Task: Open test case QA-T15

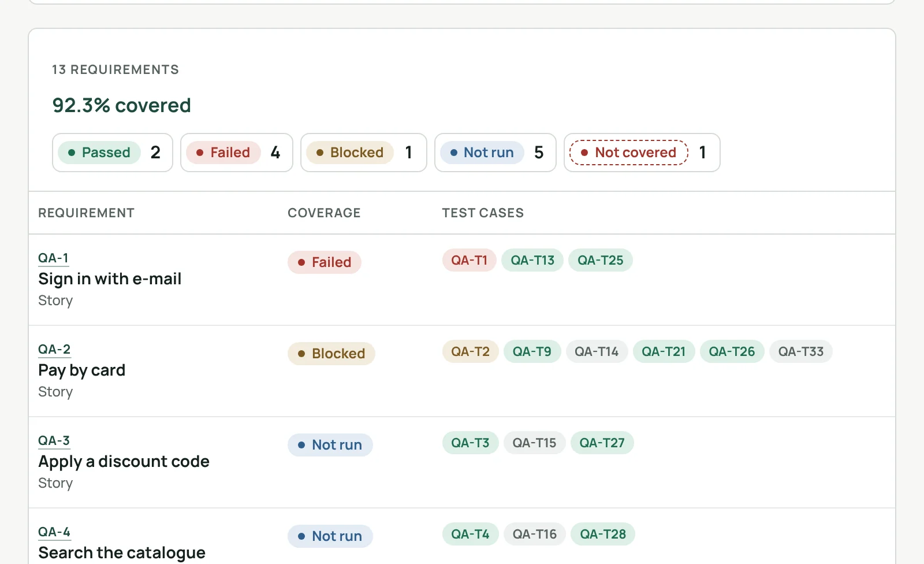Action: pos(535,443)
